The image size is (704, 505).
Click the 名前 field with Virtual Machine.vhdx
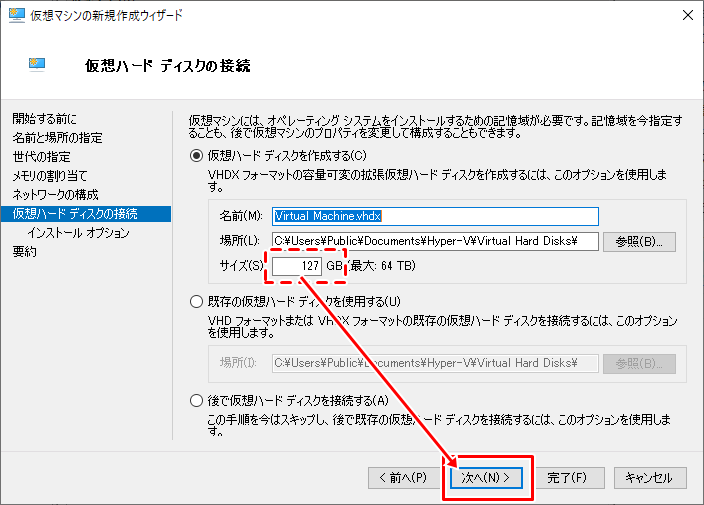coord(434,216)
